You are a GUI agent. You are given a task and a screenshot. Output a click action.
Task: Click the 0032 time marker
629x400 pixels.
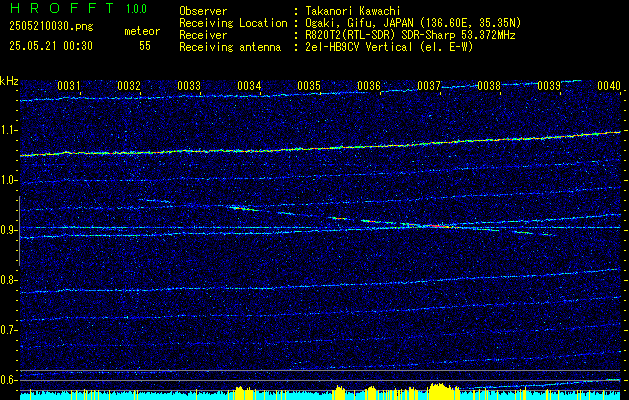(129, 85)
